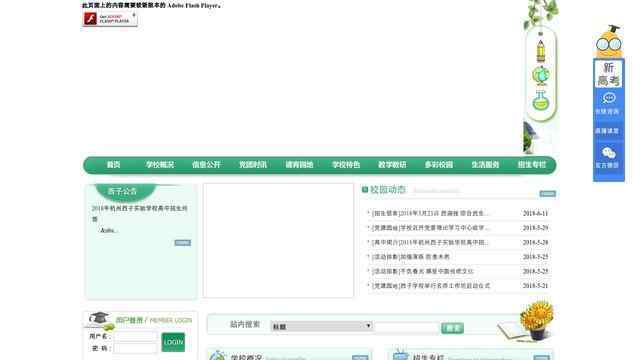Click the sunflower and book illustration
The image size is (640, 360).
[x=526, y=322]
